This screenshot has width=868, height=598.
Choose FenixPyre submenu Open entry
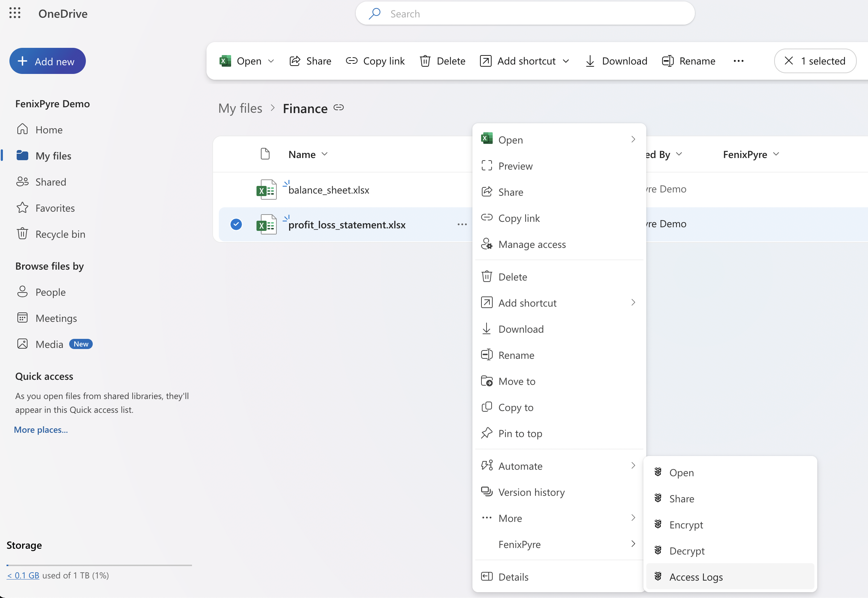[730, 473]
